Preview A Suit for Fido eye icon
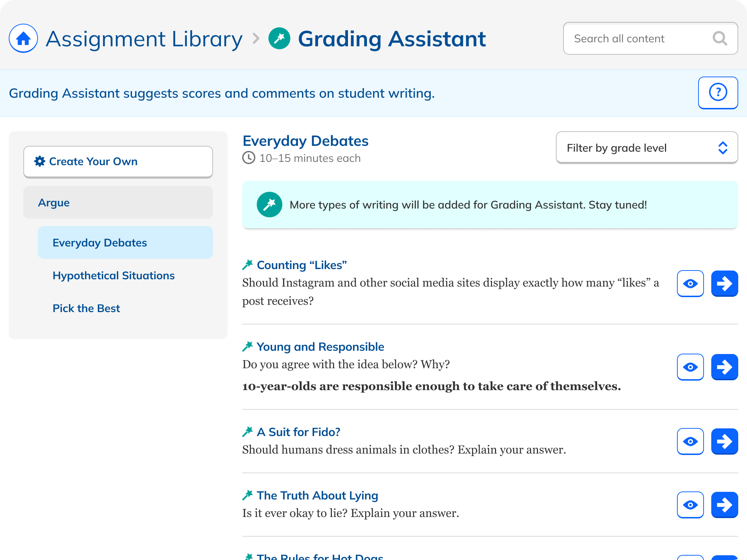747x560 pixels. click(690, 442)
